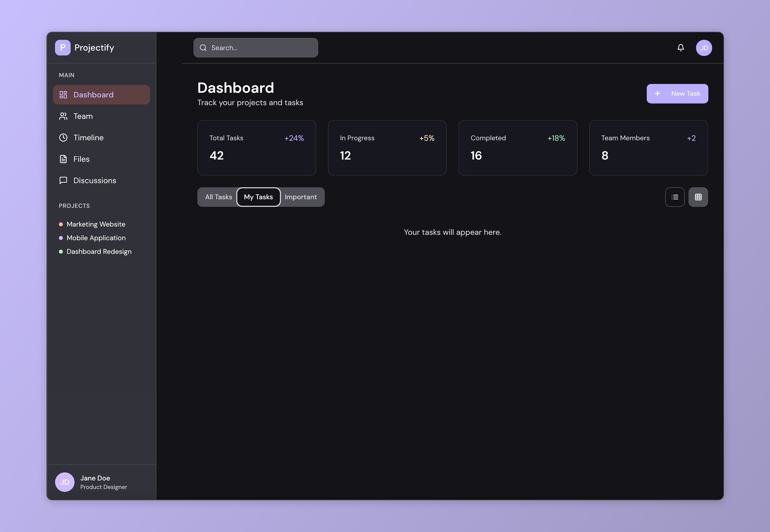
Task: Open Files via document icon
Action: [x=63, y=159]
